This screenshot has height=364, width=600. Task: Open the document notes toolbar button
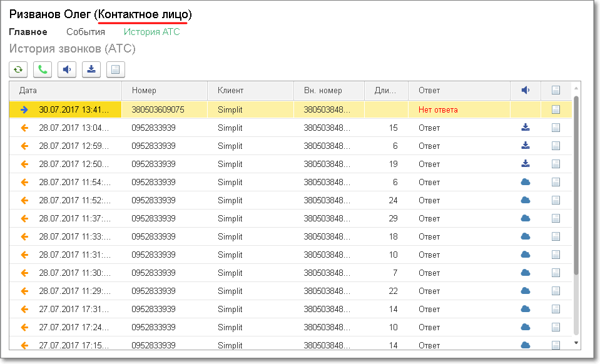pos(116,69)
